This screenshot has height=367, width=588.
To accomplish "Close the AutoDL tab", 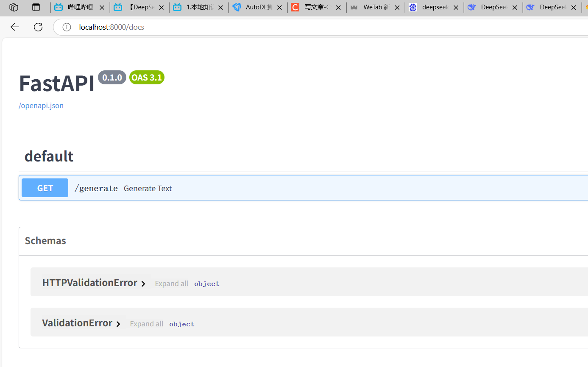I will tap(279, 8).
